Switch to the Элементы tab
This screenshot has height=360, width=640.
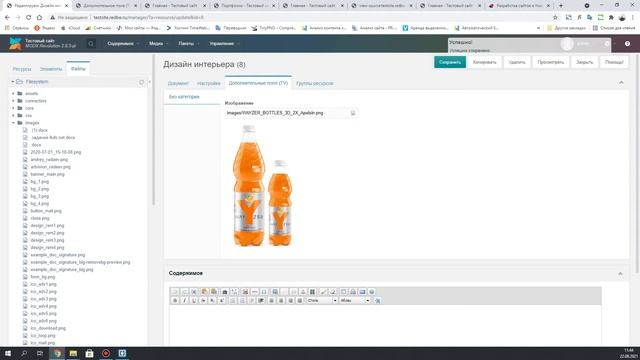point(51,69)
